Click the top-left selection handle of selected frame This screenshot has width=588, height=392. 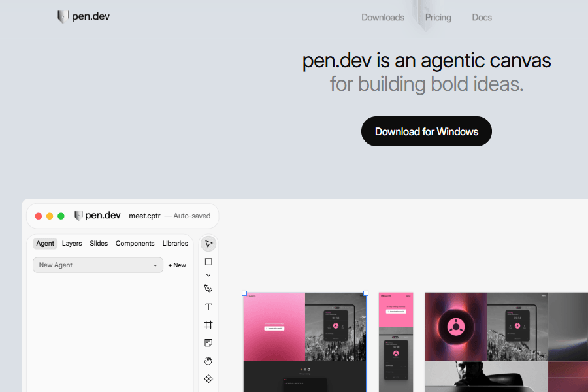pos(244,293)
